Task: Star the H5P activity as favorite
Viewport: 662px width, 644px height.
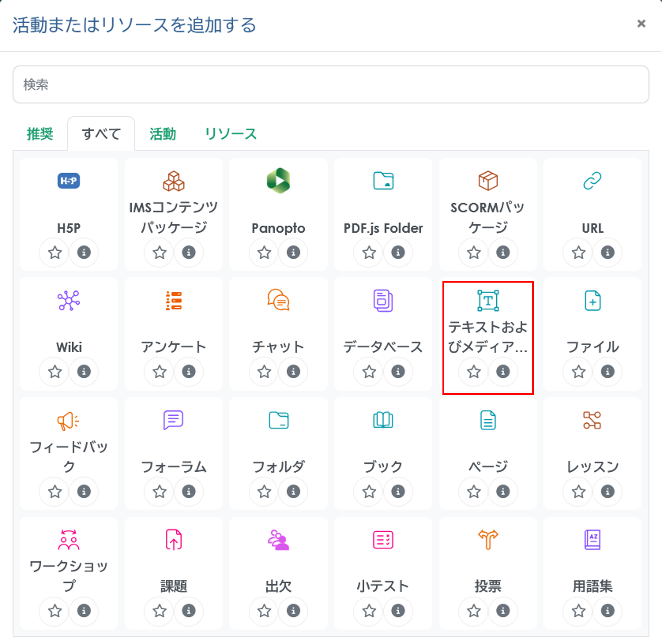Action: [x=54, y=252]
